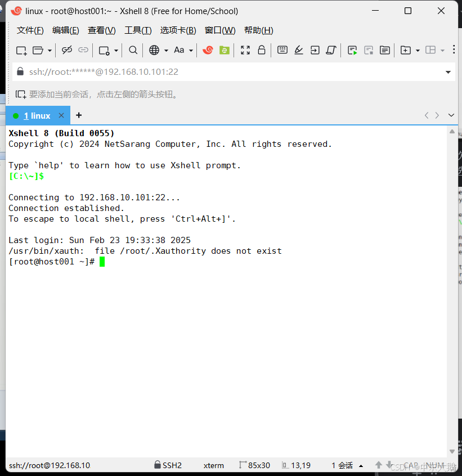This screenshot has width=462, height=476.
Task: Toggle full screen mode icon
Action: (x=245, y=50)
